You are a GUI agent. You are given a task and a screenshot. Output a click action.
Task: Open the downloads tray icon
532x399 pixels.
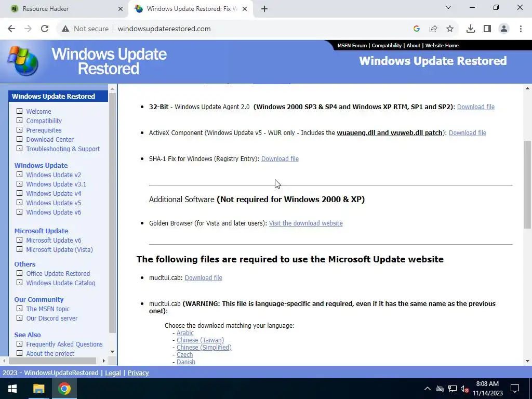(x=470, y=29)
